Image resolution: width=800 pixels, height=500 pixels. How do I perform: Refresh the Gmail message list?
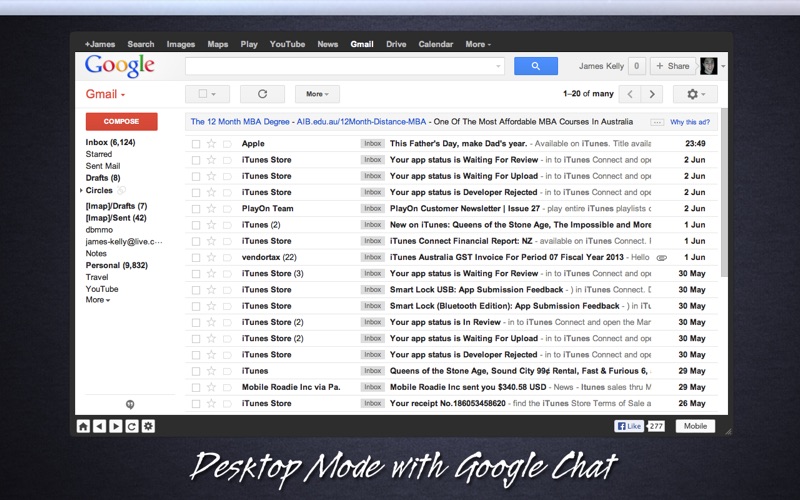point(262,94)
